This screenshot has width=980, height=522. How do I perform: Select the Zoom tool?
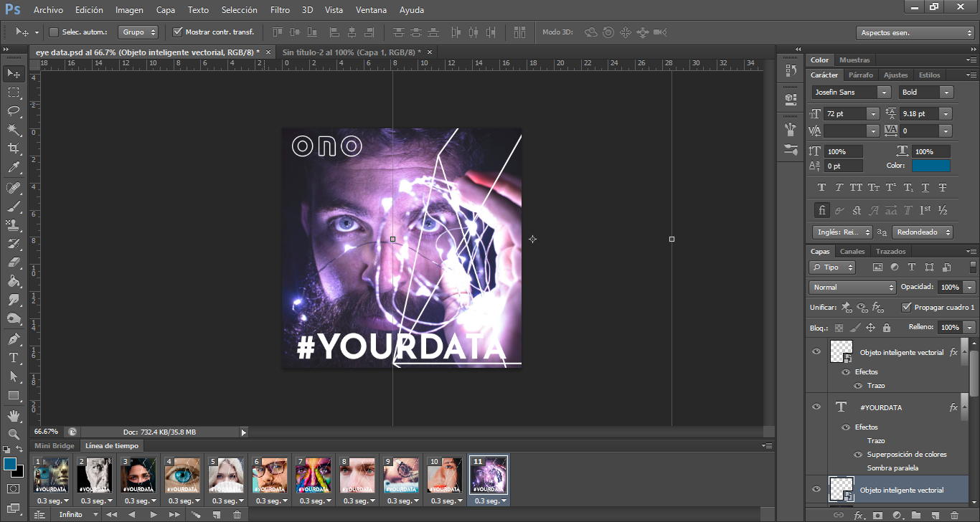click(14, 434)
